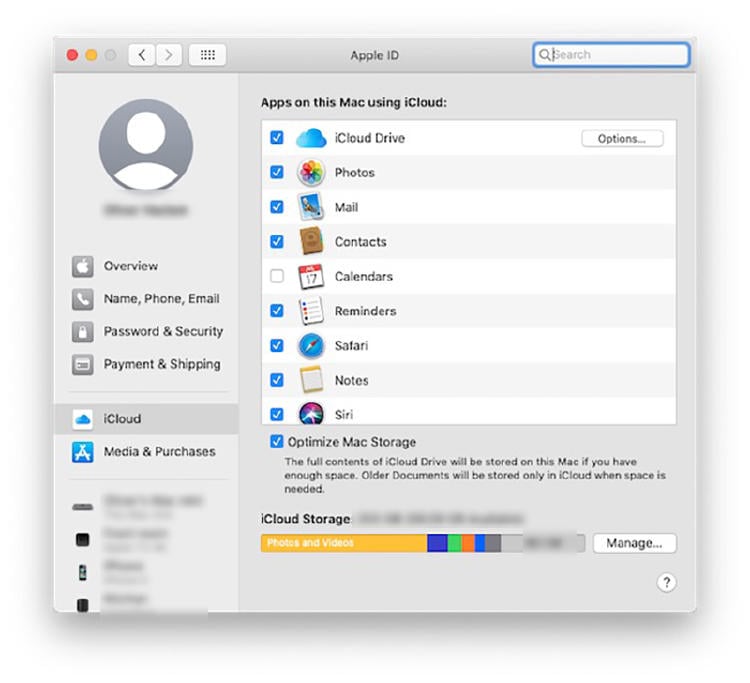Open iCloud Drive Options
This screenshot has width=750, height=683.
click(621, 139)
